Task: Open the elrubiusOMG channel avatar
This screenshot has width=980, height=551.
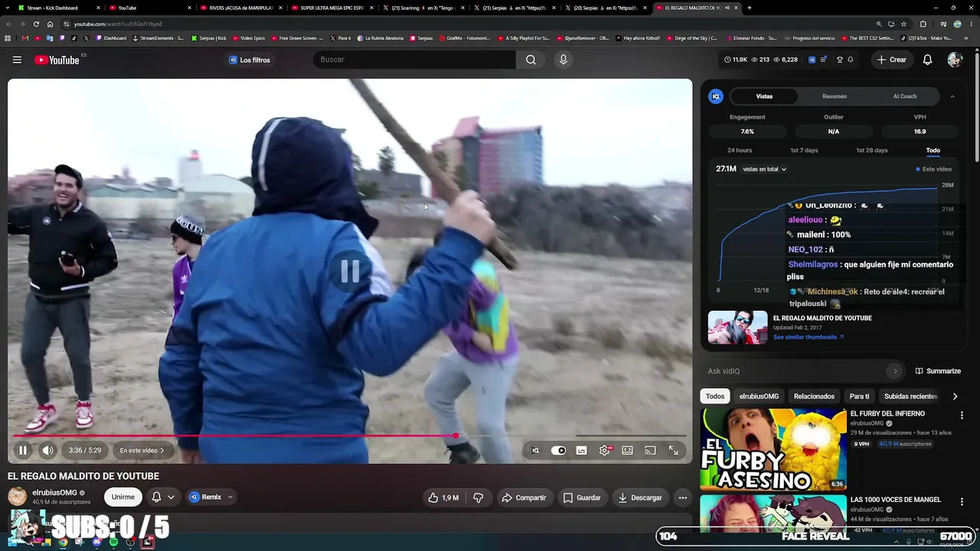Action: (x=17, y=497)
